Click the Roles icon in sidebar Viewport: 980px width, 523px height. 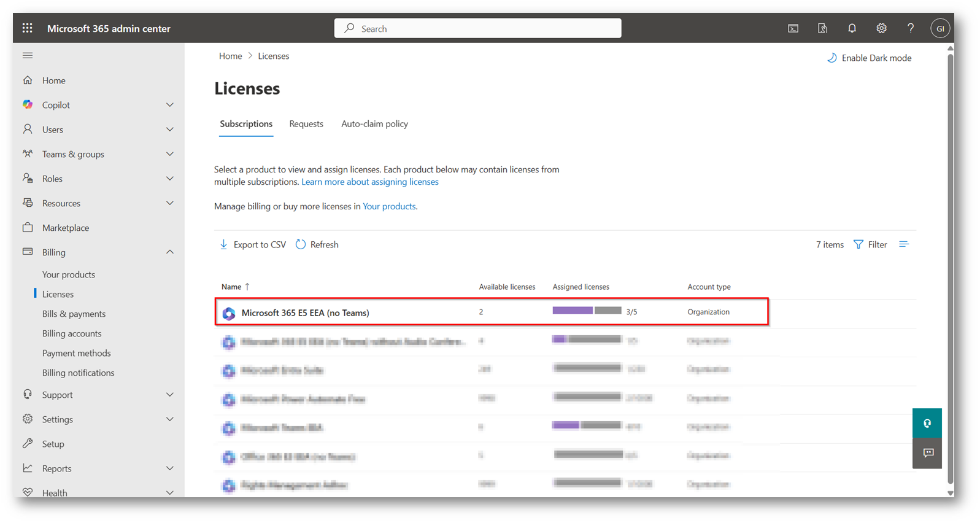(28, 178)
